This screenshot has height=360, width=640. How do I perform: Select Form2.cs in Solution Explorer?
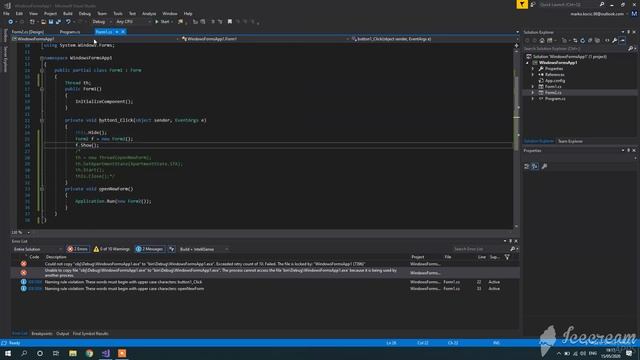(x=553, y=93)
